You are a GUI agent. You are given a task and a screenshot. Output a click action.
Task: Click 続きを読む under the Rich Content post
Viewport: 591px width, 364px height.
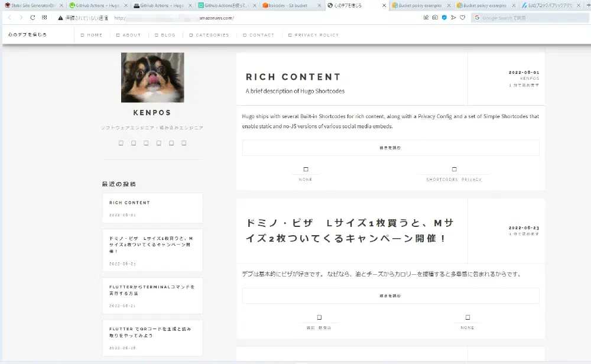[391, 148]
